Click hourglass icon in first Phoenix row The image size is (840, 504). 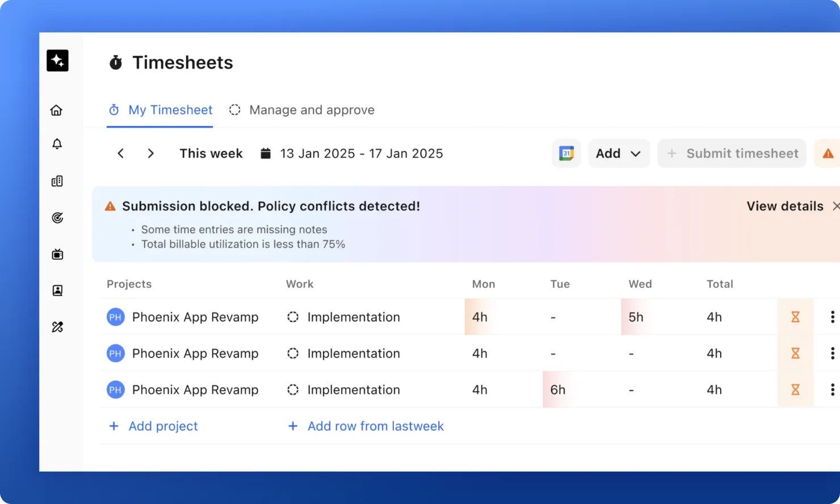pos(795,317)
